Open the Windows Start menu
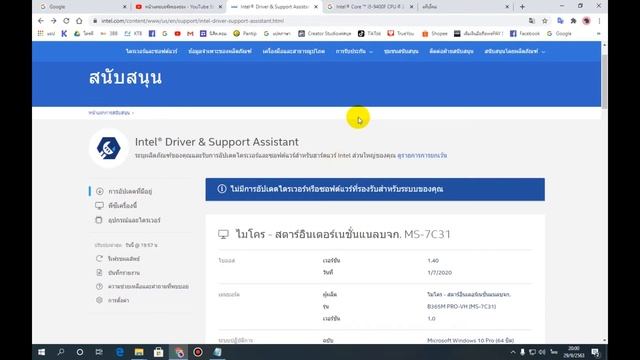Screen dimensions: 640x360 point(41,352)
